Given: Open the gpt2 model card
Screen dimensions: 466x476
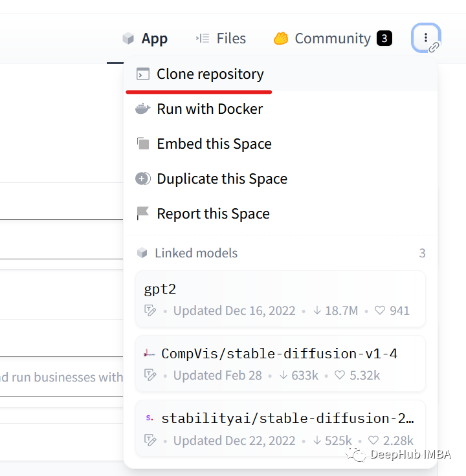Looking at the screenshot, I should pyautogui.click(x=280, y=299).
